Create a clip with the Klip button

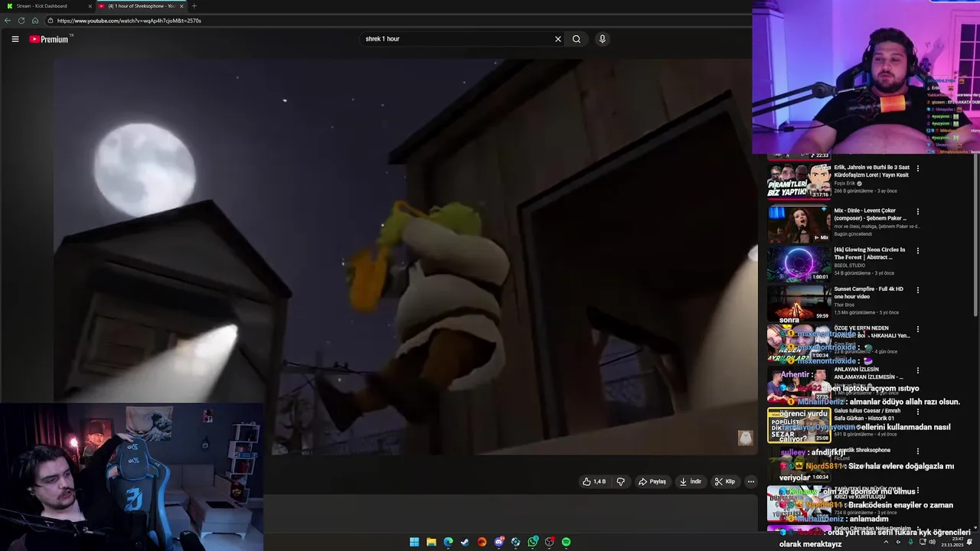(724, 481)
